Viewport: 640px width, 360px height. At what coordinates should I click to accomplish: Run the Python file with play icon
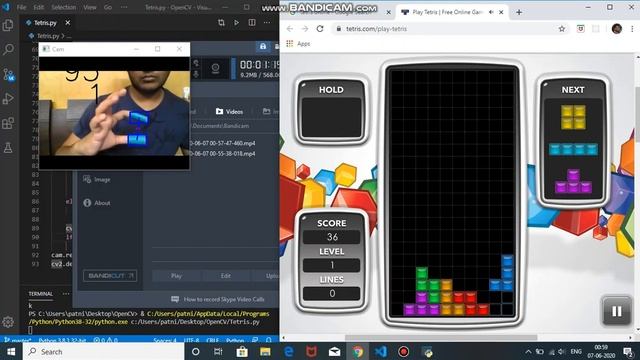click(236, 22)
